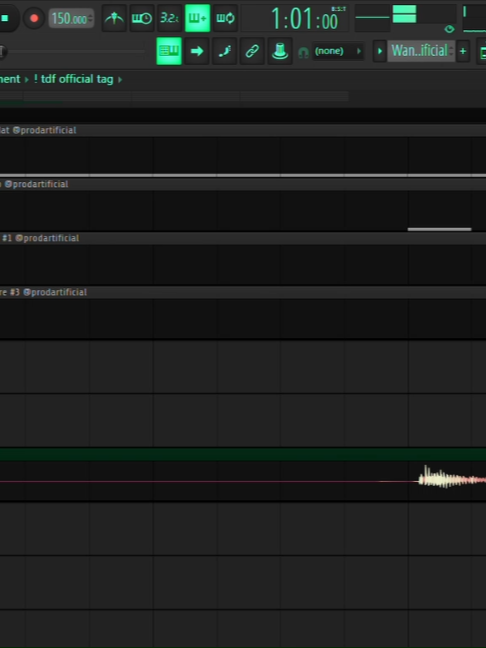The width and height of the screenshot is (486, 648).
Task: Enable wait for input before recording
Action: (x=142, y=19)
